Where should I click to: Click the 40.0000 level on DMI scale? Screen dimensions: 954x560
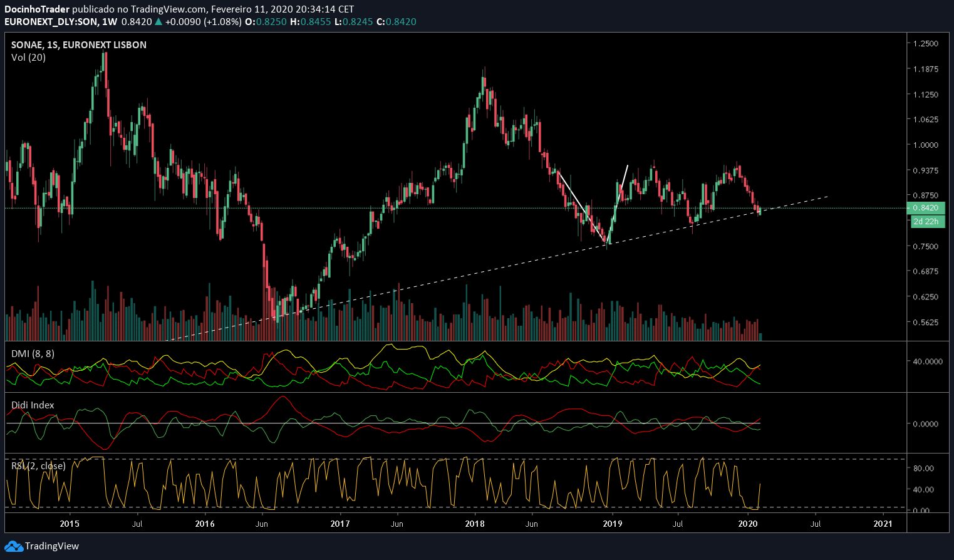927,361
